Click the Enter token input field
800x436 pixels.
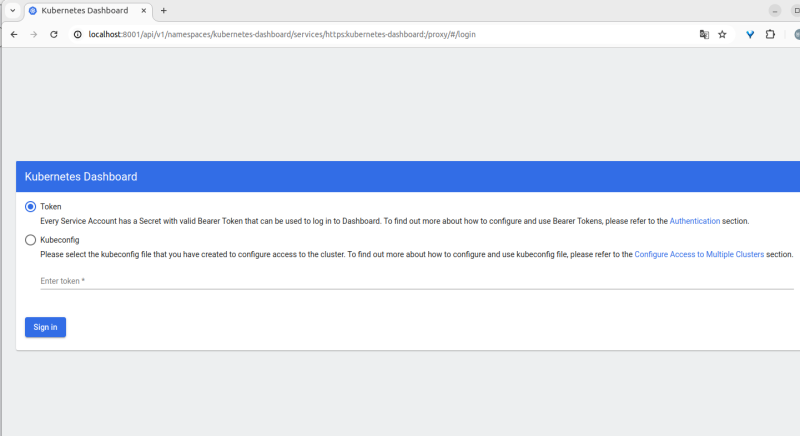click(417, 281)
